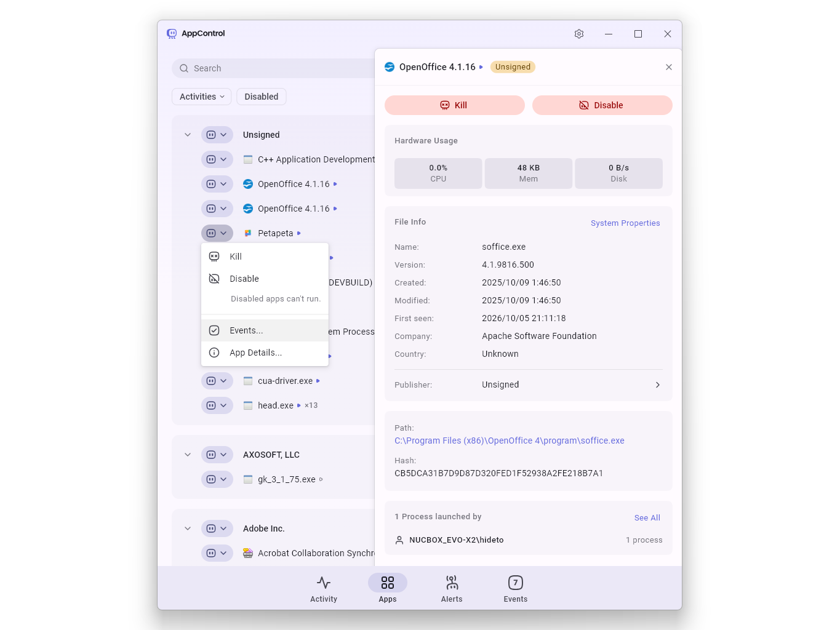Open control dropdown for gk_3_1_75.exe
840x630 pixels.
point(217,479)
